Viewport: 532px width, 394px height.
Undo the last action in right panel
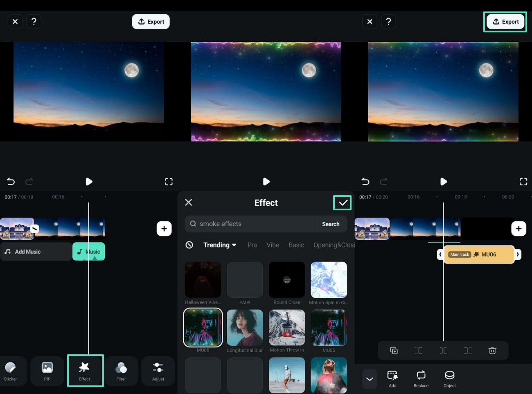tap(365, 181)
